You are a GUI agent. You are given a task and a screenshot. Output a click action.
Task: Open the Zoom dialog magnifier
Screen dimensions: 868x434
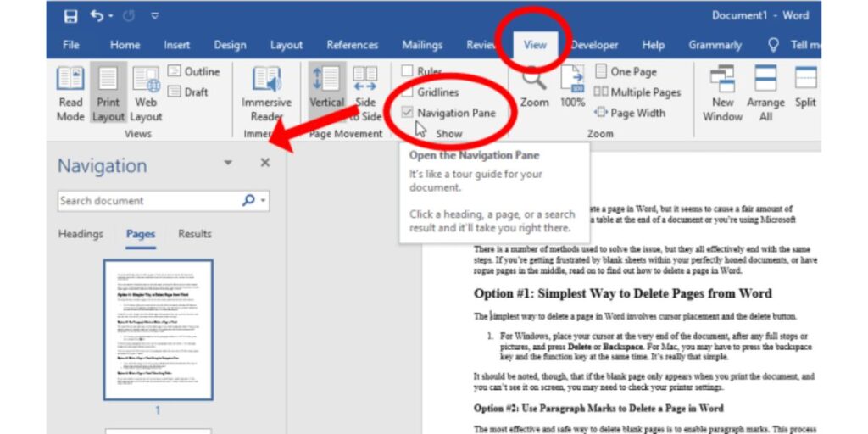[x=534, y=88]
